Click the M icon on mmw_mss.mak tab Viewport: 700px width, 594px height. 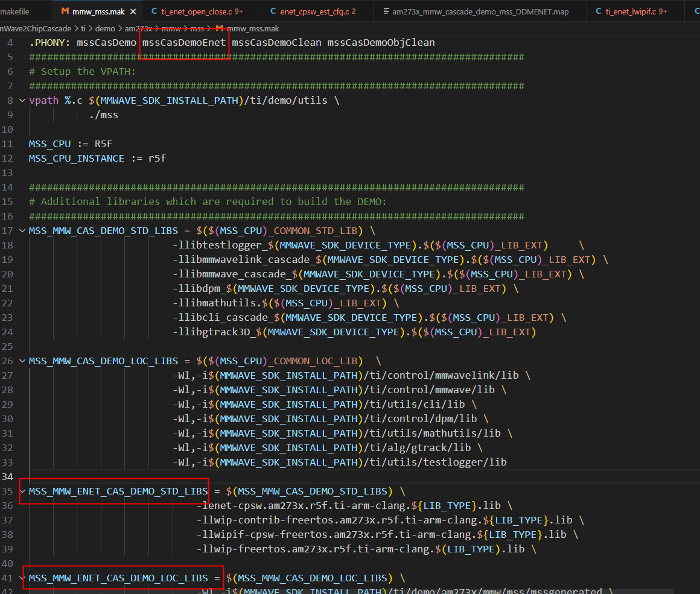pos(64,11)
